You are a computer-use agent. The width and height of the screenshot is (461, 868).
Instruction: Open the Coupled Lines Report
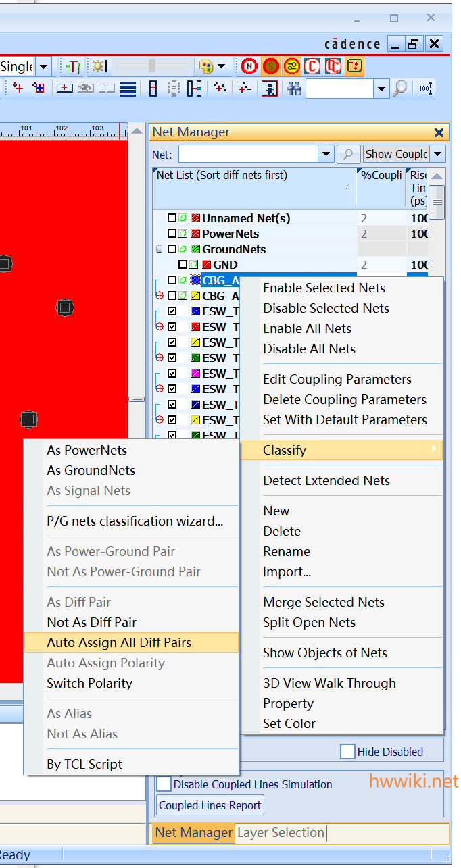click(x=210, y=805)
